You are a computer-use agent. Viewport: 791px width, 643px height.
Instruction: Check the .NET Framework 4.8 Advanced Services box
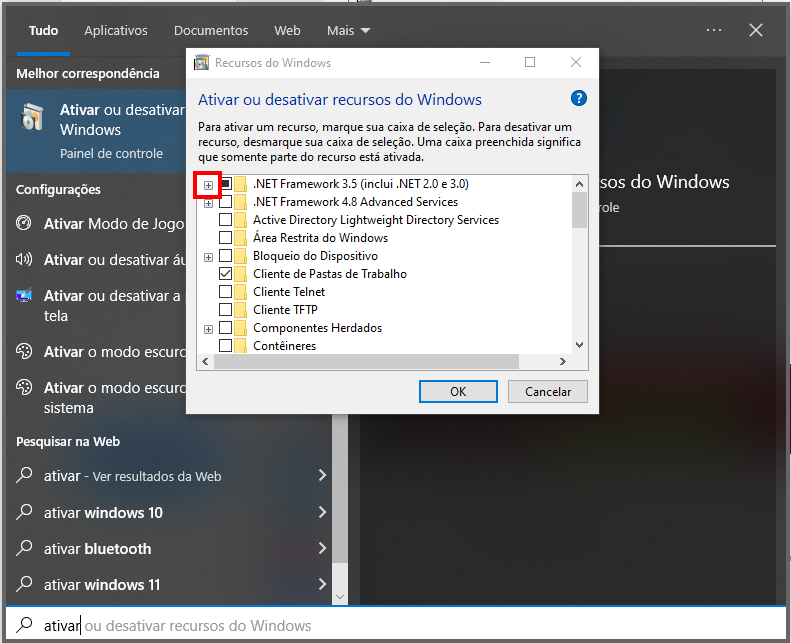tap(225, 202)
